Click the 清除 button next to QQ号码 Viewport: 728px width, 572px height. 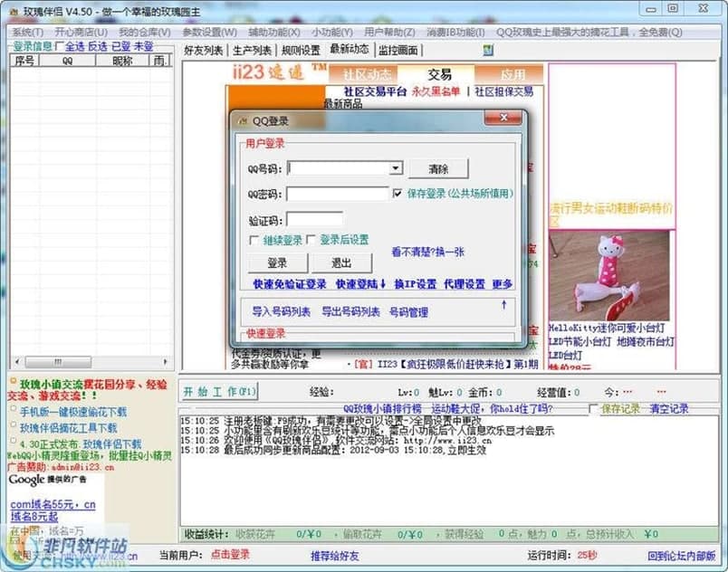coord(438,169)
